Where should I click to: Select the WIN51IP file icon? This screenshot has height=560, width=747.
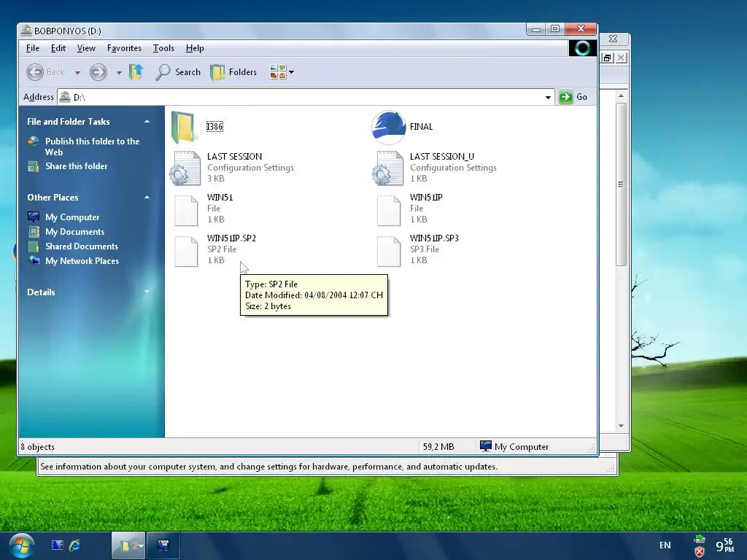click(389, 210)
